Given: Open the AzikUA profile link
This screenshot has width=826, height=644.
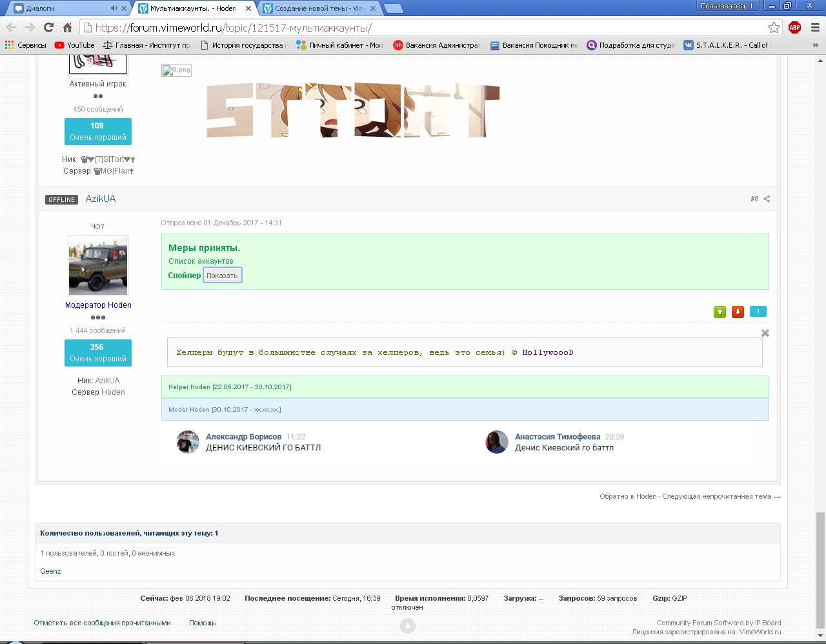Looking at the screenshot, I should (101, 199).
